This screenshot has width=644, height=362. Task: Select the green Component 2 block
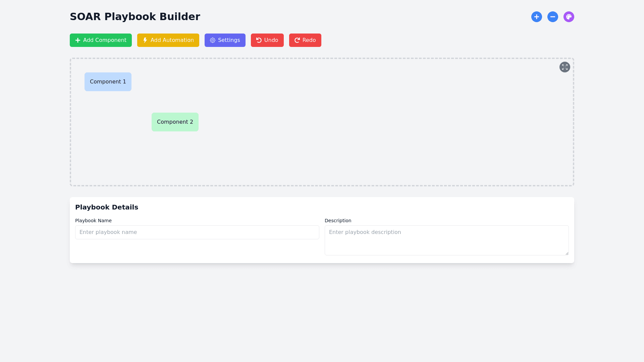click(x=175, y=122)
